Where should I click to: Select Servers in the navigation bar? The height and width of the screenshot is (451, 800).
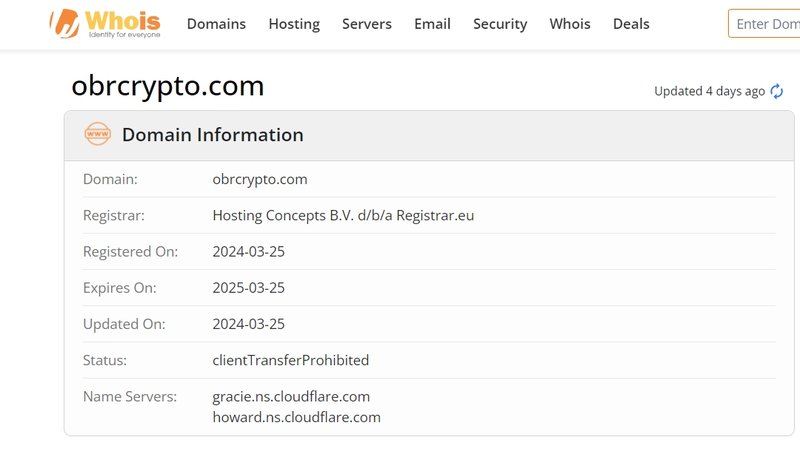pyautogui.click(x=366, y=24)
